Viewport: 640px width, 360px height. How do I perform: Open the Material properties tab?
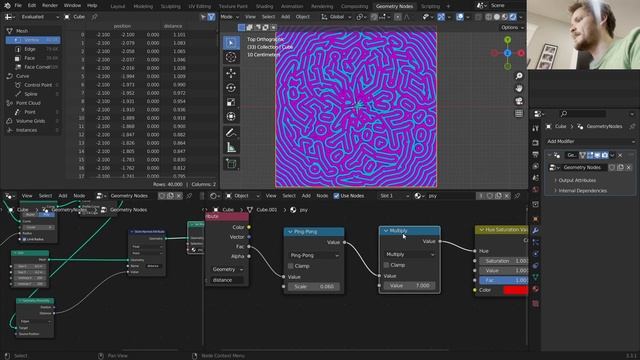pos(536,289)
